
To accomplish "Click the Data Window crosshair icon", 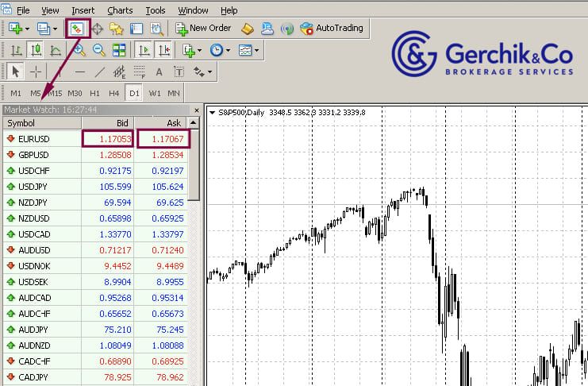I will tap(98, 29).
